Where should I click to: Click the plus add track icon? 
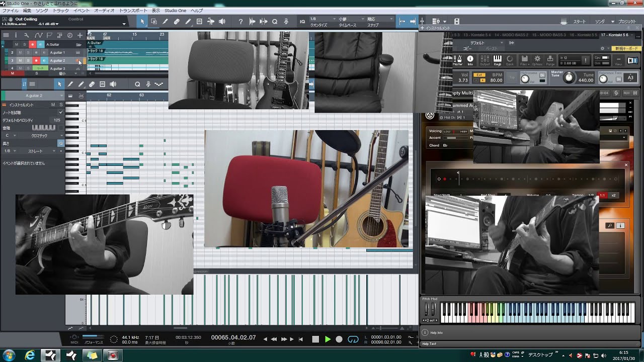tap(79, 35)
